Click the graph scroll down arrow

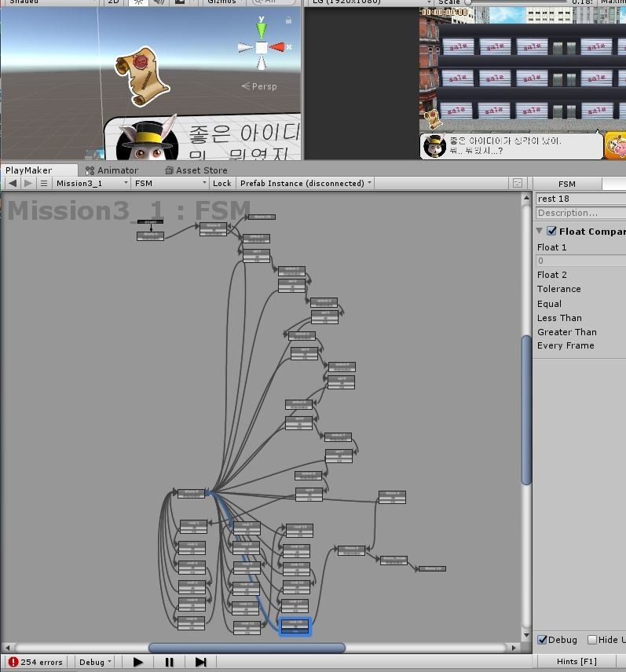pos(526,635)
